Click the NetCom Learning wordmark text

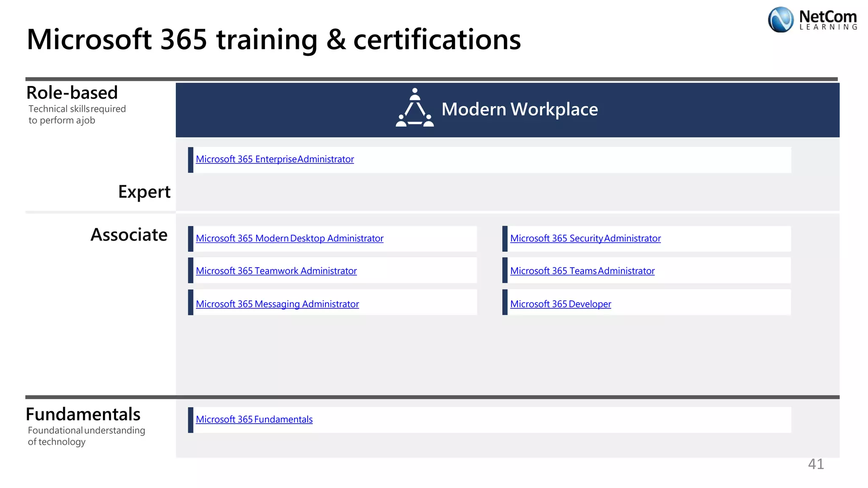coord(828,20)
